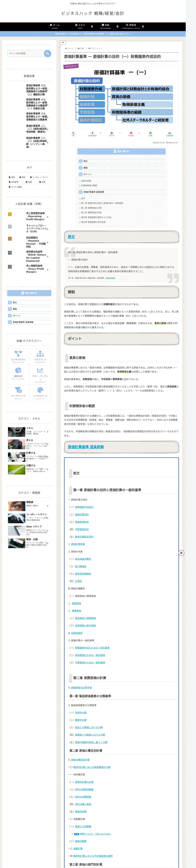Jump to 第二章 実際原価の計算 in contents

[x=91, y=208]
